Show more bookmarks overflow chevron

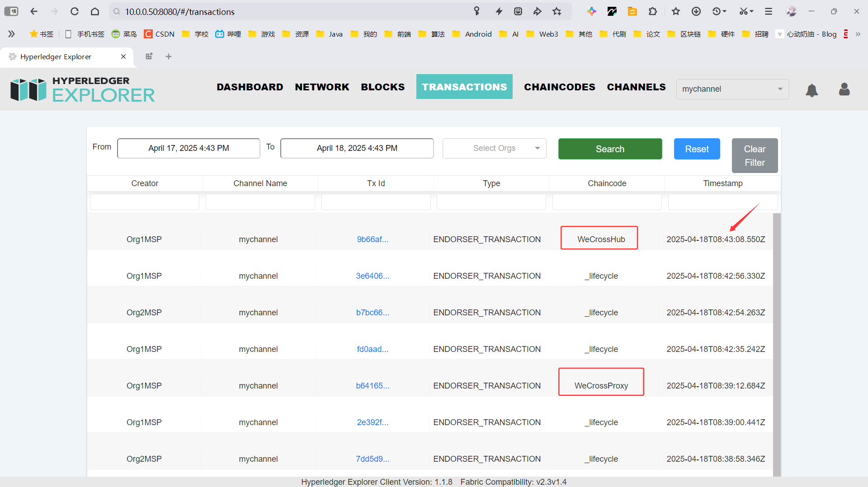[x=858, y=34]
